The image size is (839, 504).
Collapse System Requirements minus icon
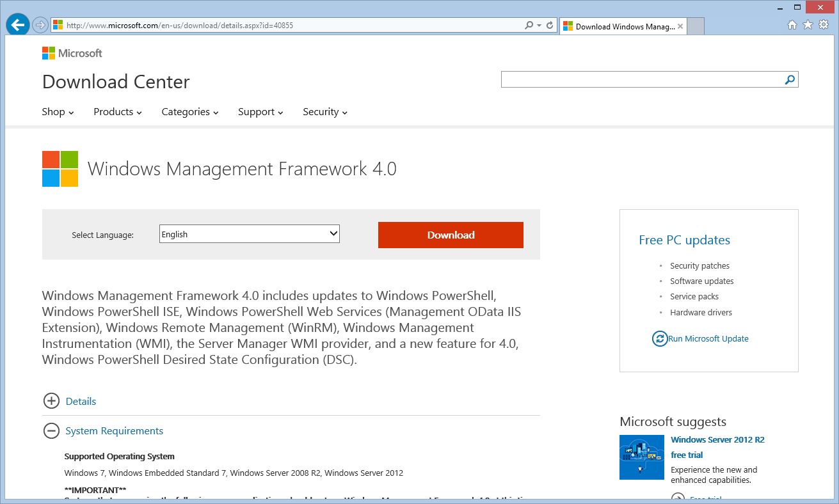[51, 431]
